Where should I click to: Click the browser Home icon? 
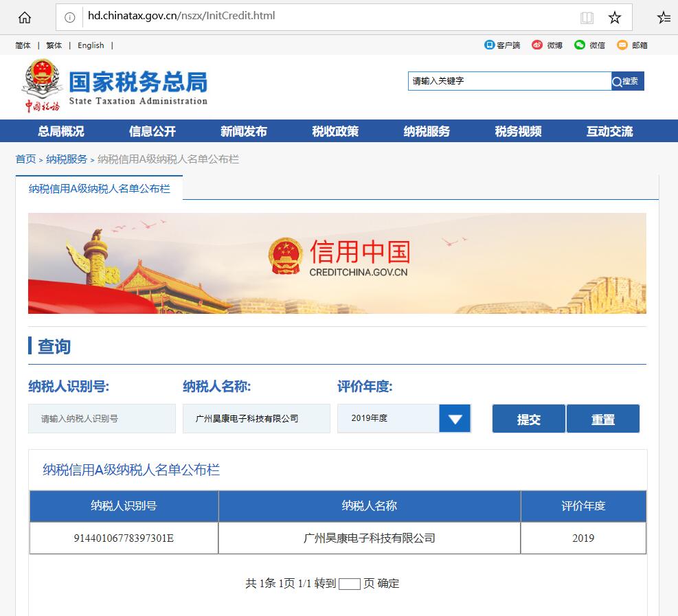(x=25, y=17)
